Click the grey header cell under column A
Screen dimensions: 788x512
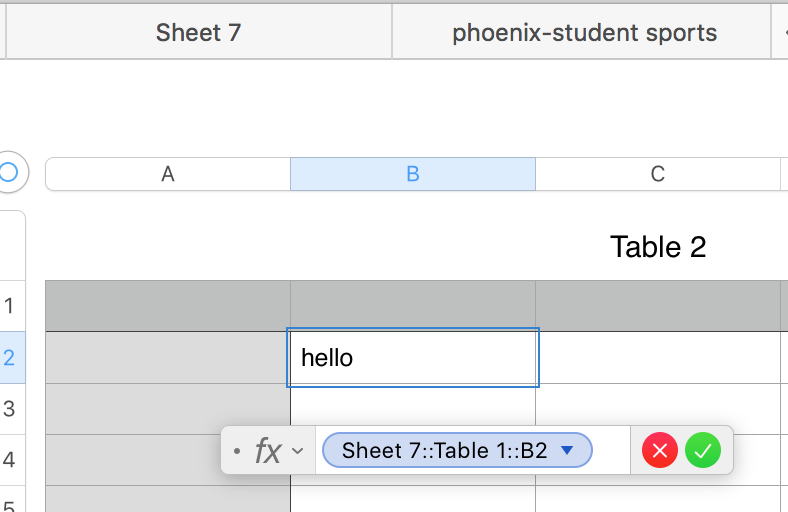click(168, 306)
